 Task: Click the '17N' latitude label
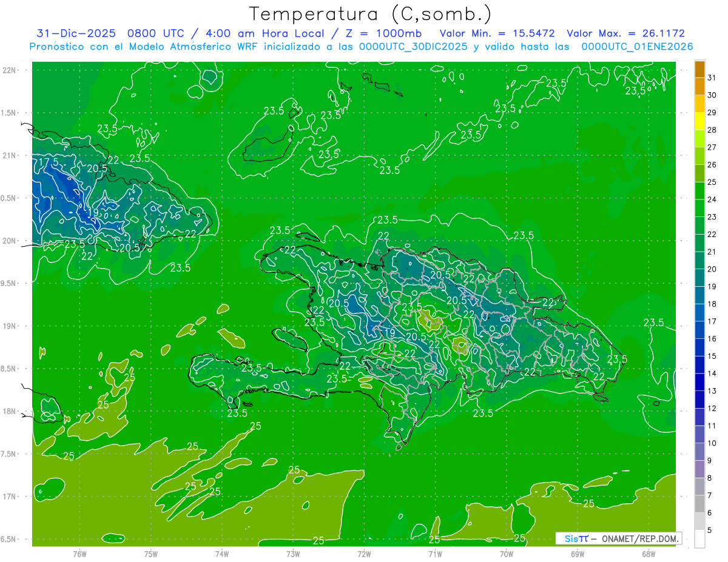pyautogui.click(x=9, y=497)
